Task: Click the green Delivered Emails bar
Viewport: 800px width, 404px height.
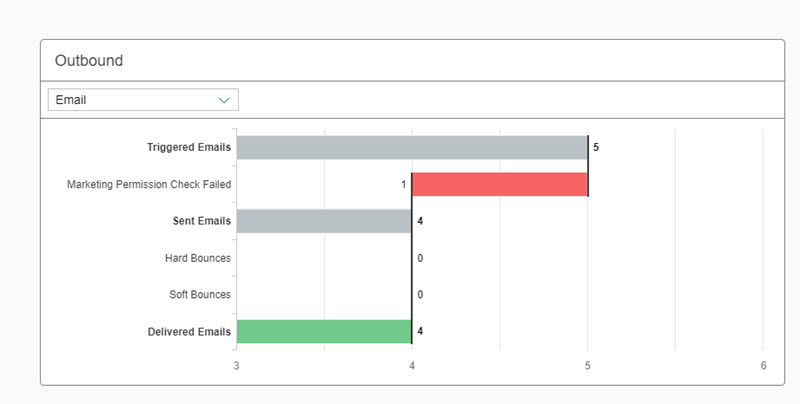Action: (324, 331)
